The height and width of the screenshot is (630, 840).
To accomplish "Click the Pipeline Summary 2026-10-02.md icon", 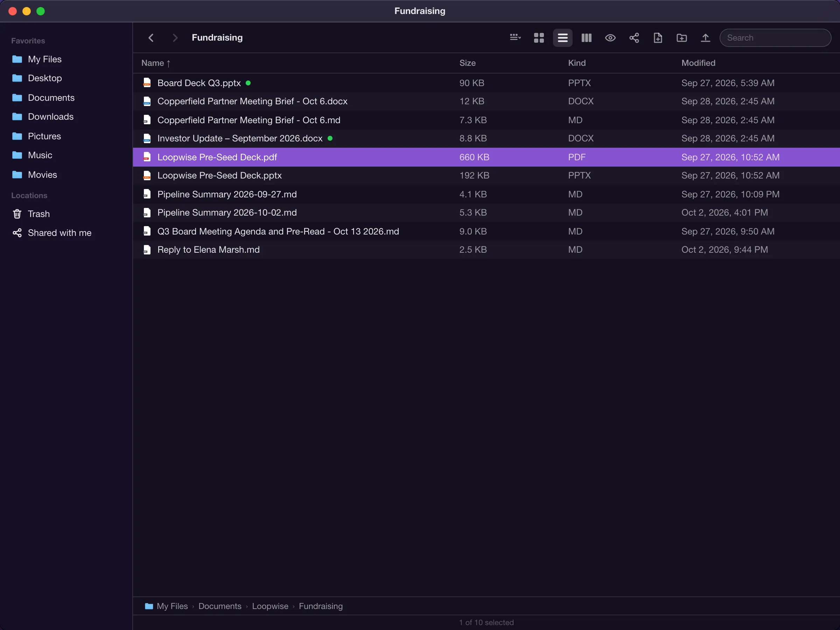I will click(x=147, y=213).
